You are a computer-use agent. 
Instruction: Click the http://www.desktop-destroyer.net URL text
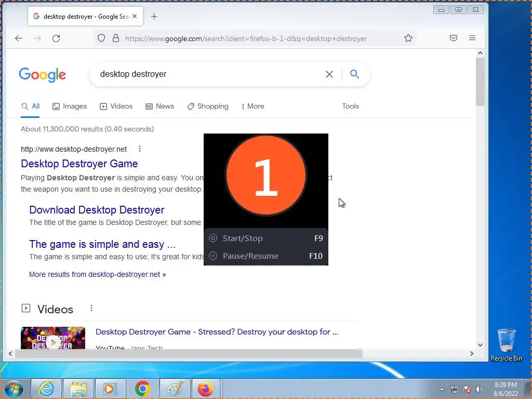pos(74,149)
